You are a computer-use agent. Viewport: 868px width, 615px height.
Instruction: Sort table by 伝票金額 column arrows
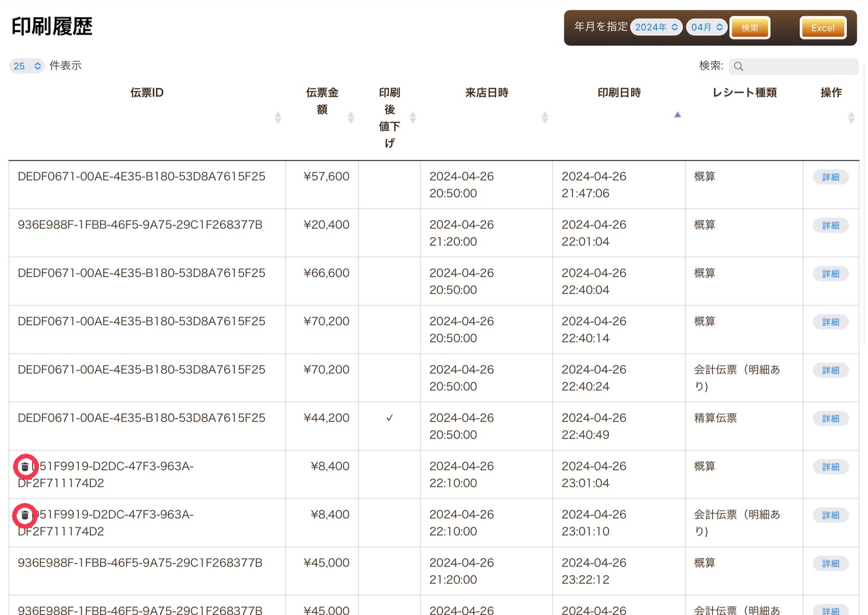click(351, 118)
